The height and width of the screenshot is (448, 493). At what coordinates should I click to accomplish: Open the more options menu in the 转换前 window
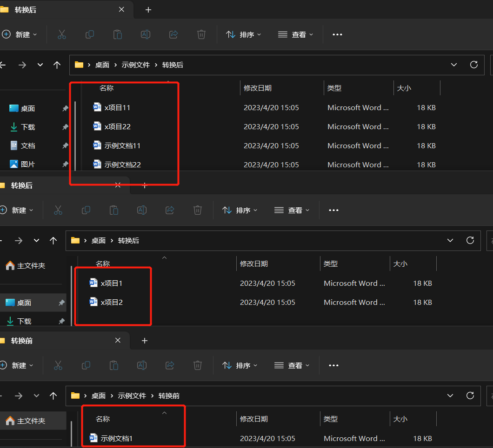tap(333, 366)
